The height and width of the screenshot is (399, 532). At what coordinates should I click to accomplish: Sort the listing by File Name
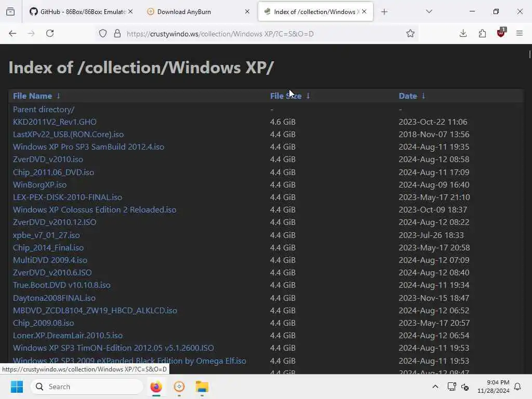(32, 96)
